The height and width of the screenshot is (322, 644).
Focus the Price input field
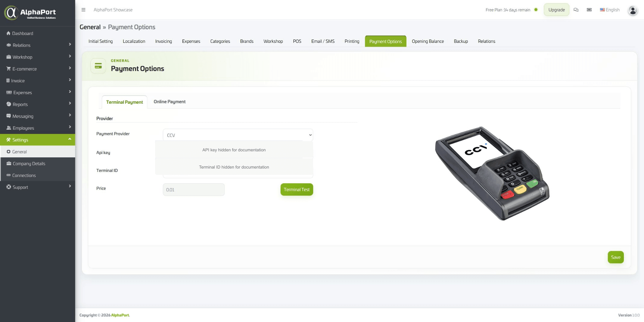(x=194, y=190)
